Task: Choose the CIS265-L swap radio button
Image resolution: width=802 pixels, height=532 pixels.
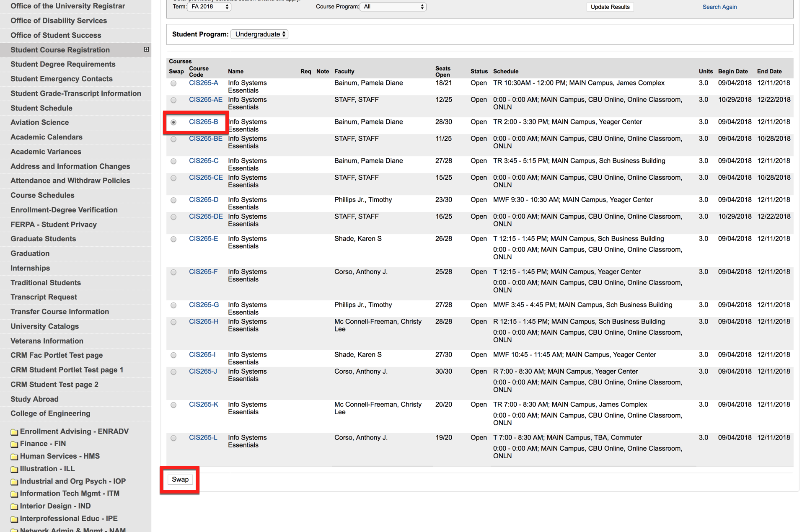Action: coord(173,438)
